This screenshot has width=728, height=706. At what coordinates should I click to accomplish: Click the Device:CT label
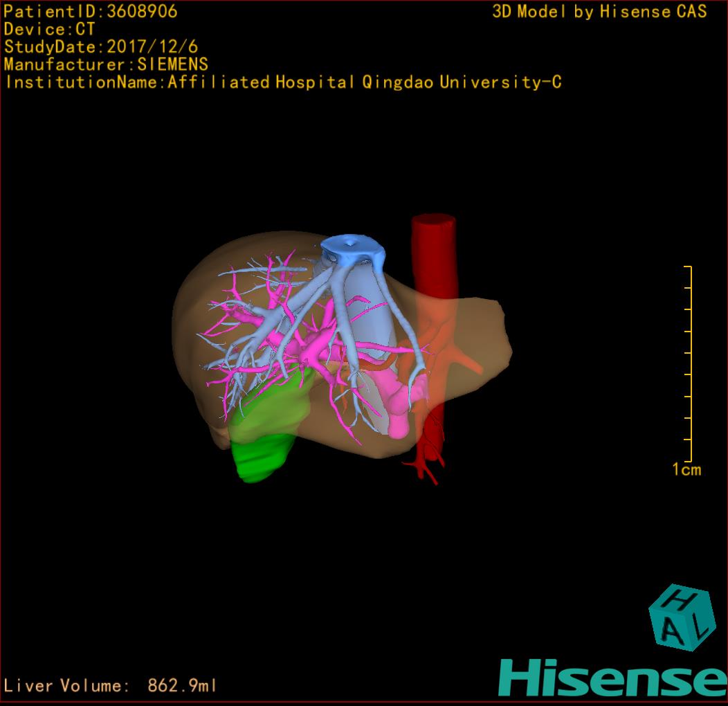[x=49, y=29]
